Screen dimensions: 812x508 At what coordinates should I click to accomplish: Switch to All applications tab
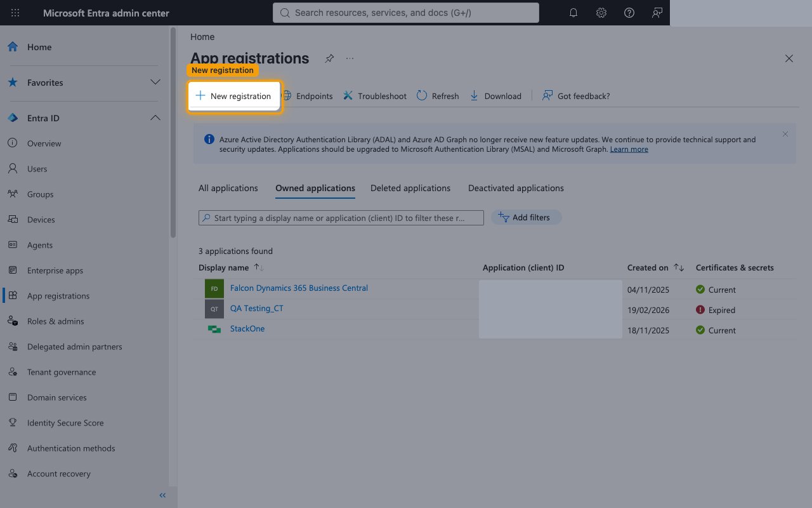[x=228, y=188]
